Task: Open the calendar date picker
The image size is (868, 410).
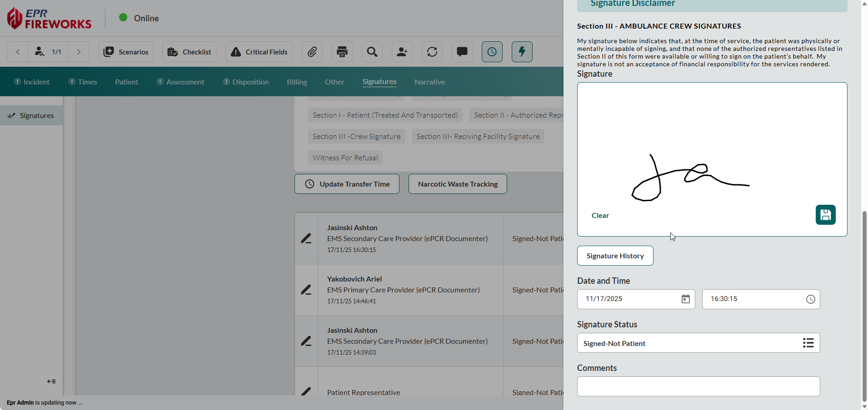Action: (x=685, y=299)
